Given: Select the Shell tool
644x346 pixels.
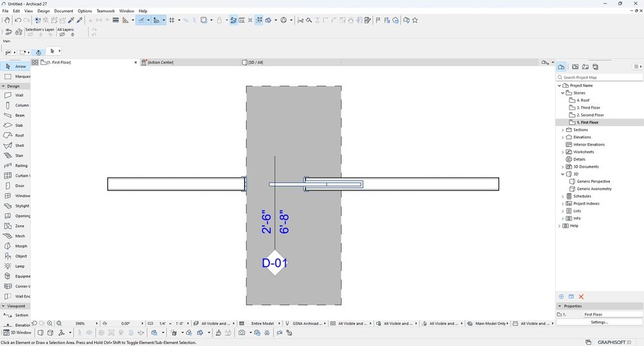Looking at the screenshot, I should pyautogui.click(x=15, y=146).
